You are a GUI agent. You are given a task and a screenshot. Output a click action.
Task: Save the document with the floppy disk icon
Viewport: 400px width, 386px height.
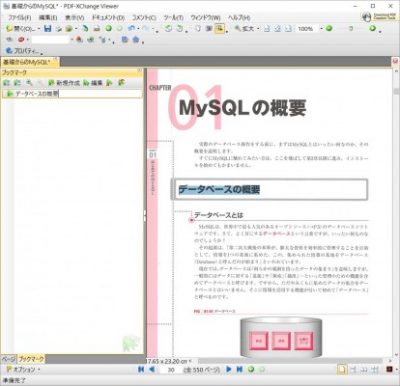[x=48, y=29]
